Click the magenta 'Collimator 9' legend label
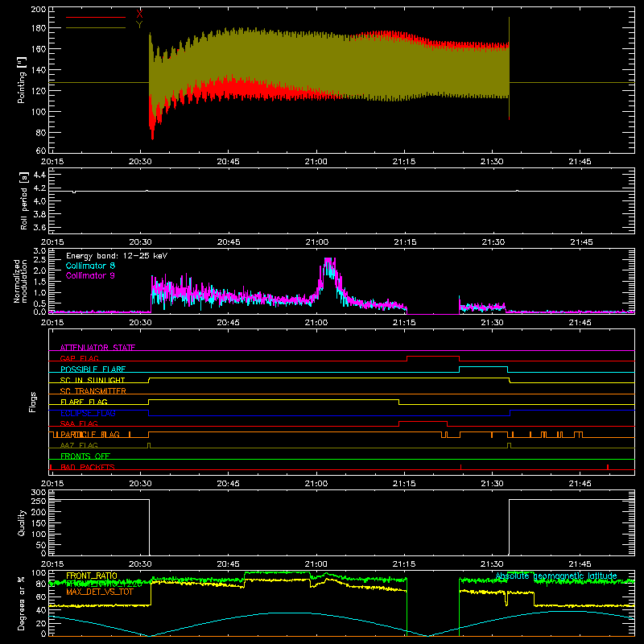Image resolution: width=644 pixels, height=644 pixels. [90, 275]
